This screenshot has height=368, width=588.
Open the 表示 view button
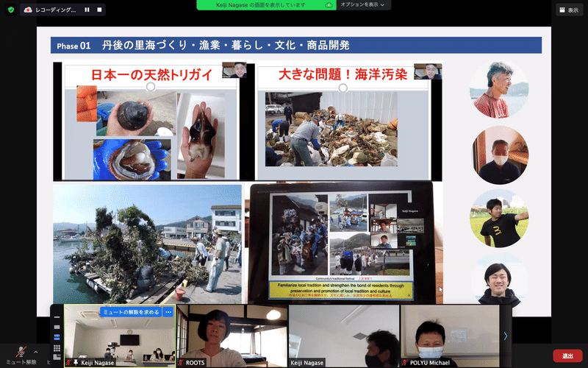(569, 10)
